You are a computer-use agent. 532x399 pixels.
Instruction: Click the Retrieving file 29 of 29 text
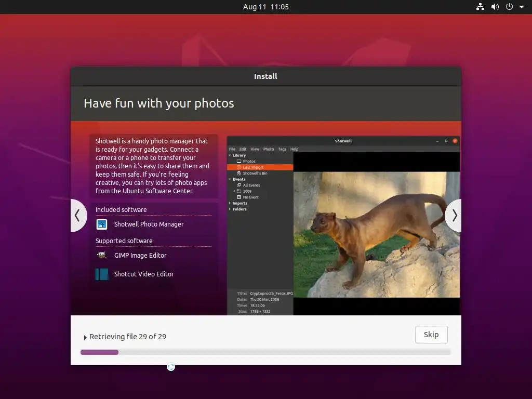pos(128,337)
